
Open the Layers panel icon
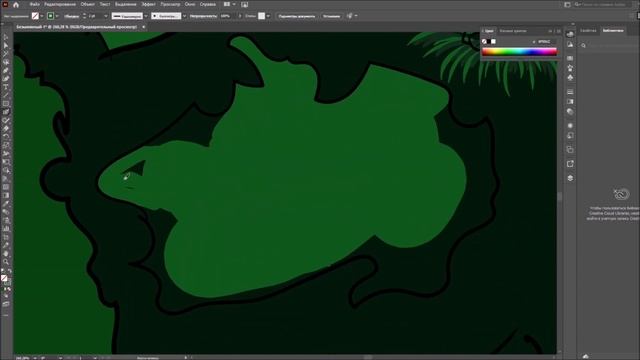[570, 178]
